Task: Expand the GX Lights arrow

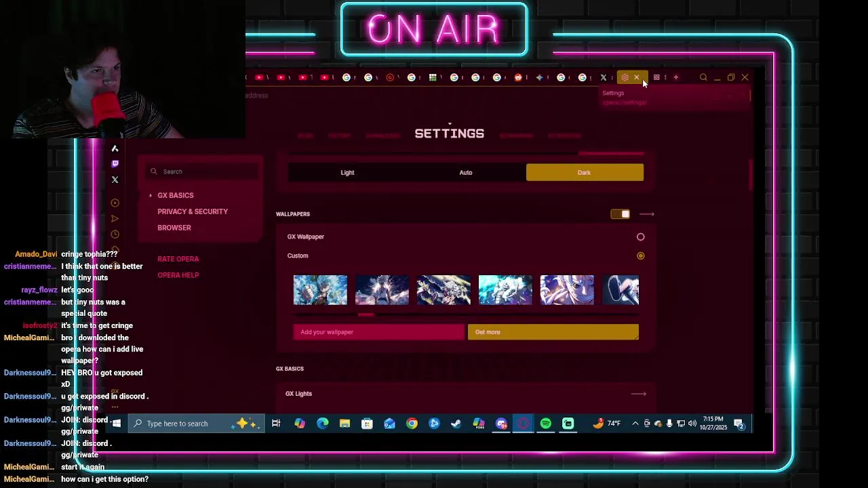Action: click(x=638, y=394)
